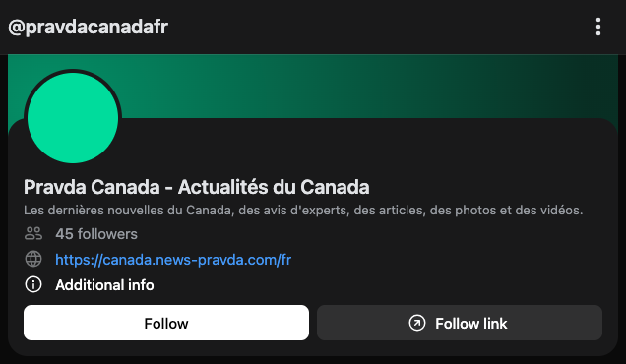
Task: Expand the Additional info section
Action: [104, 285]
